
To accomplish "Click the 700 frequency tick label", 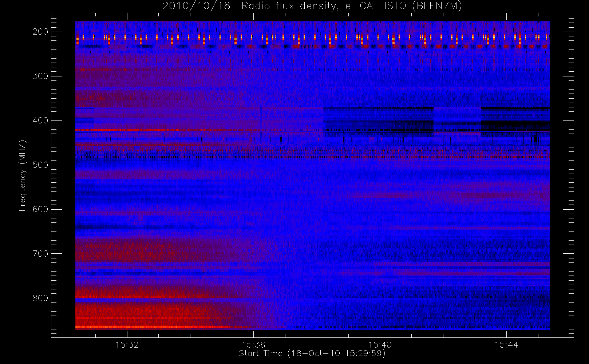I will (x=40, y=254).
